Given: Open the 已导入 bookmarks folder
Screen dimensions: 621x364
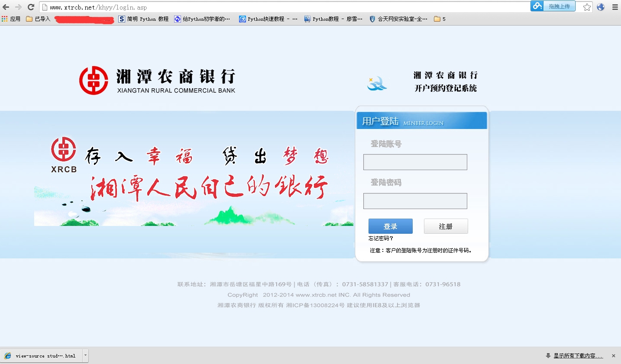Looking at the screenshot, I should tap(38, 19).
